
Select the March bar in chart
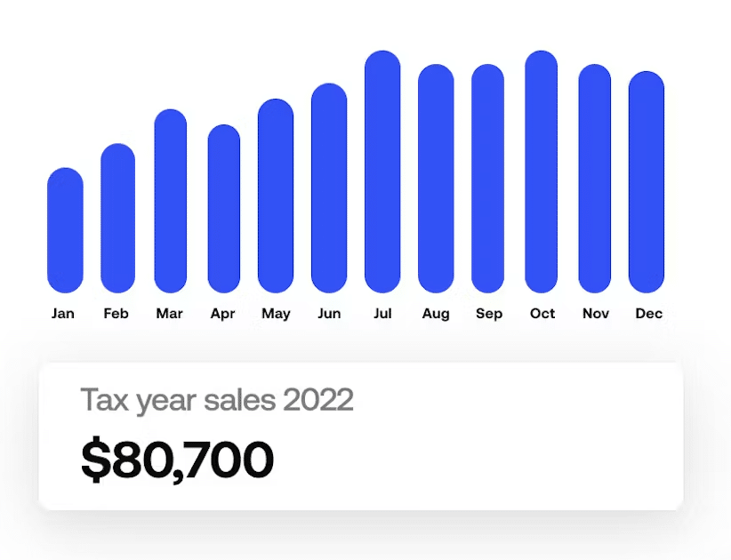171,201
